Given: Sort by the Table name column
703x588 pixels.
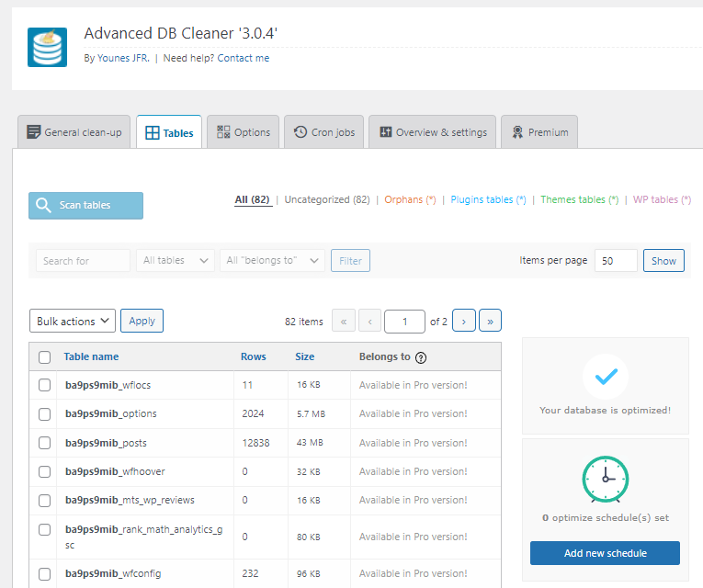Looking at the screenshot, I should [91, 356].
